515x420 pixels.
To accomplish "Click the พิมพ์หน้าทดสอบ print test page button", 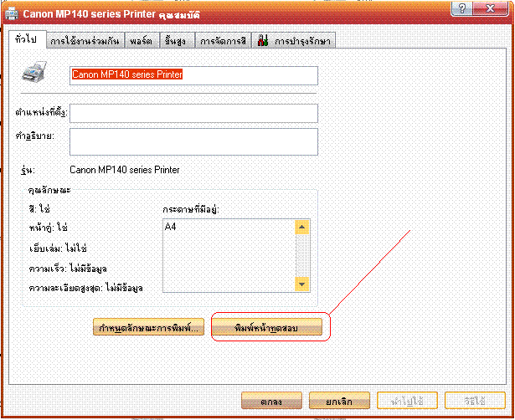I will (266, 327).
